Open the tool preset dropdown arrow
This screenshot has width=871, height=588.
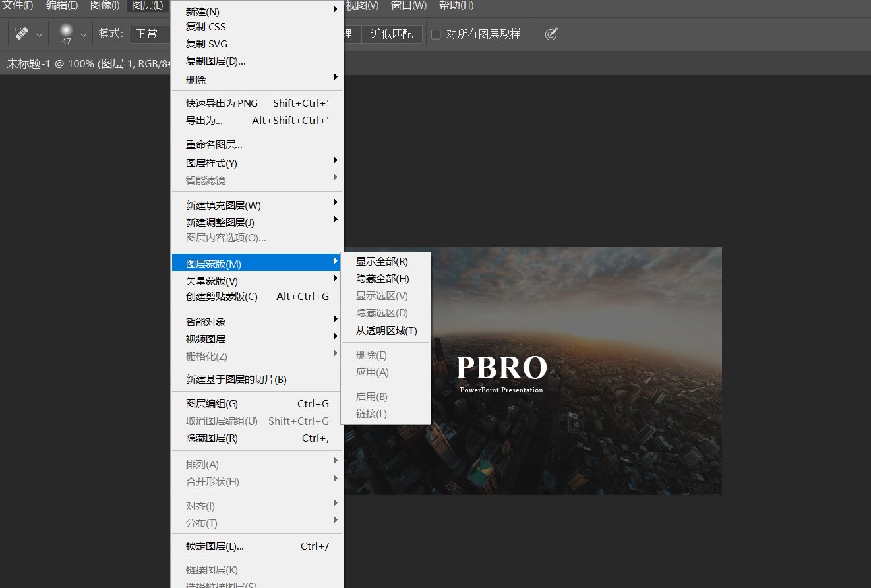[38, 34]
